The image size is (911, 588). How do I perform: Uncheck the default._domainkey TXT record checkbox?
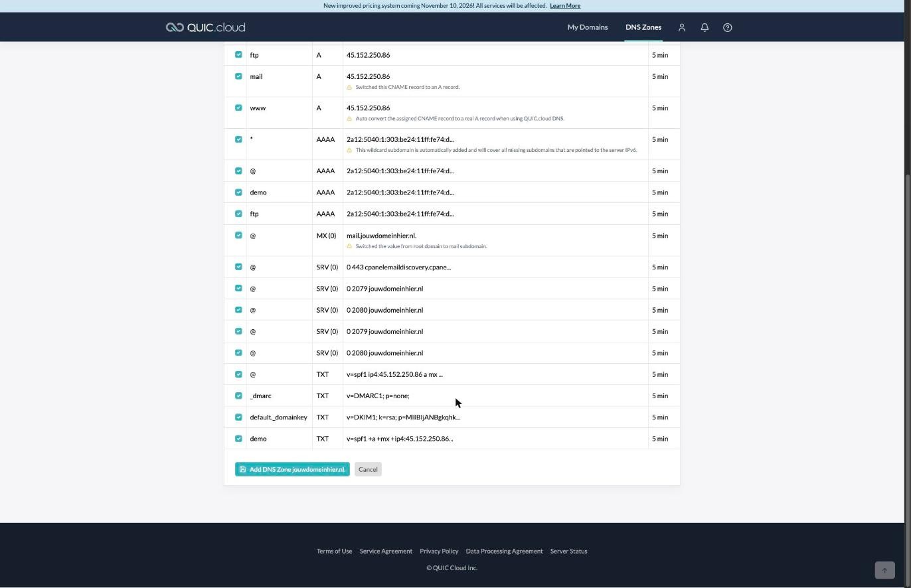click(x=238, y=417)
